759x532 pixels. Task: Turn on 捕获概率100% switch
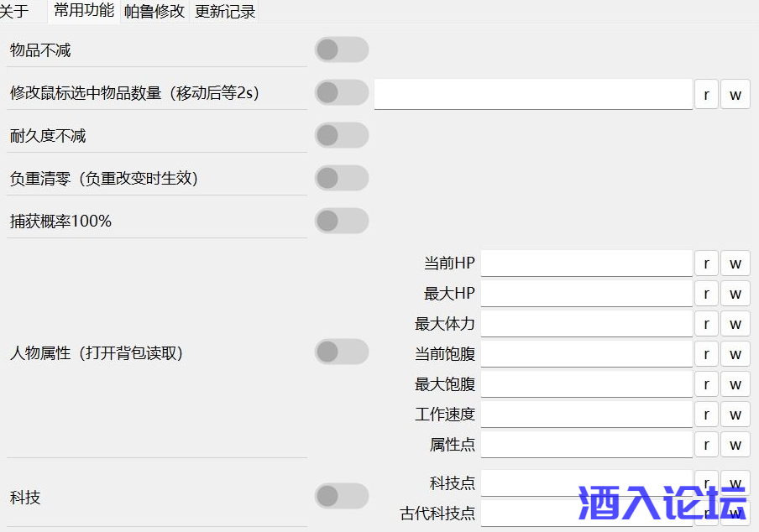(342, 221)
